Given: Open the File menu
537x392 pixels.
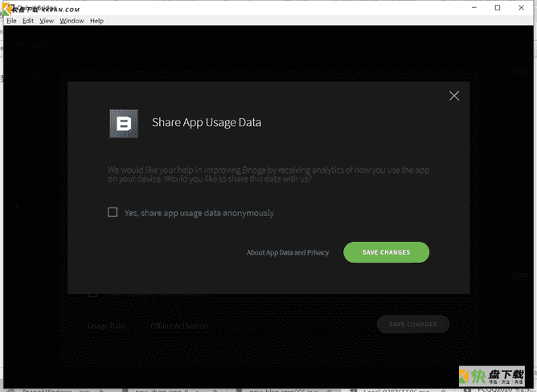Looking at the screenshot, I should [x=11, y=21].
